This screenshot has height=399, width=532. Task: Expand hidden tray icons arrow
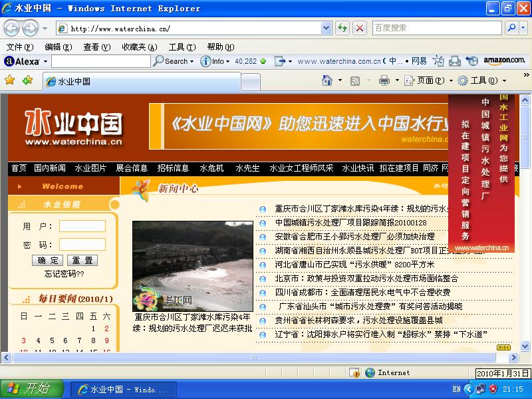[469, 389]
